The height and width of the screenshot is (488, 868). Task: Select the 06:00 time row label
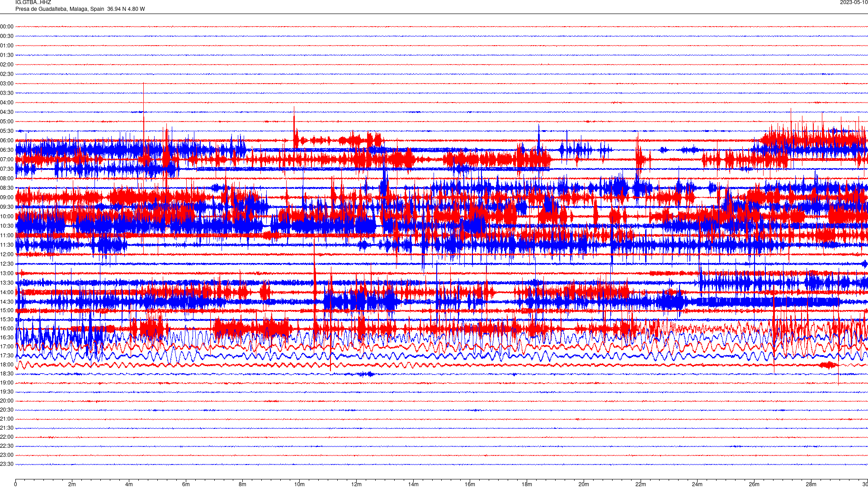click(x=7, y=141)
